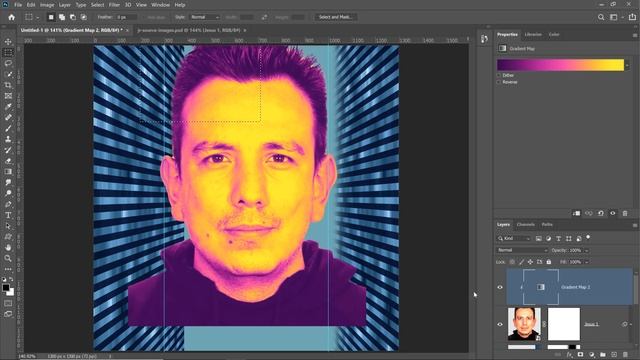Clip adjustment to layer icon in Properties
This screenshot has height=360, width=640.
coord(576,213)
